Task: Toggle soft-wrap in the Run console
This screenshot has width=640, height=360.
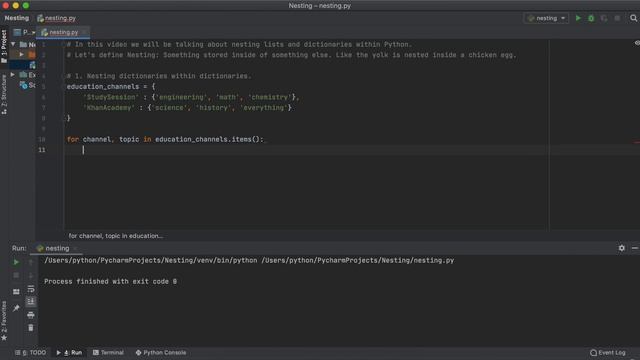Action: [x=31, y=289]
